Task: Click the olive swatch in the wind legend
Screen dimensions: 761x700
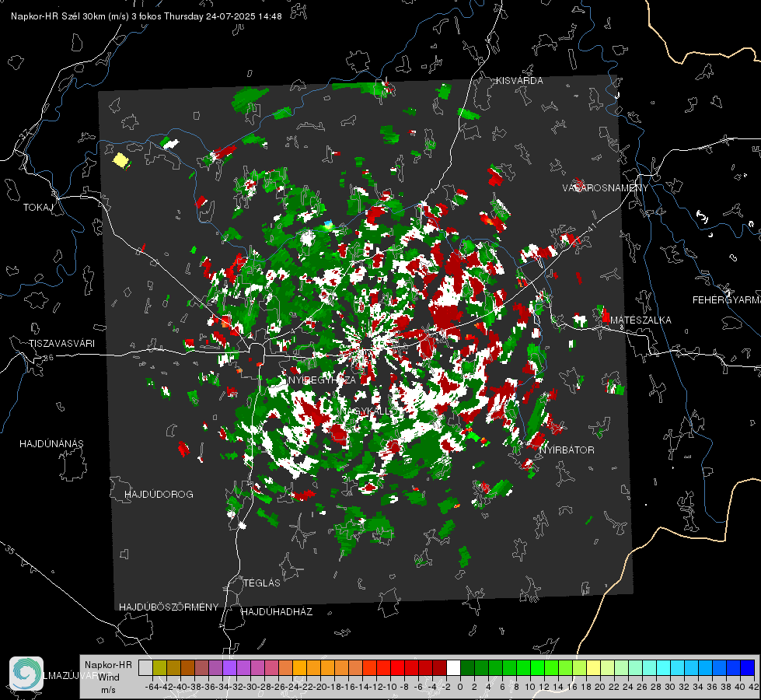Action: tap(159, 668)
